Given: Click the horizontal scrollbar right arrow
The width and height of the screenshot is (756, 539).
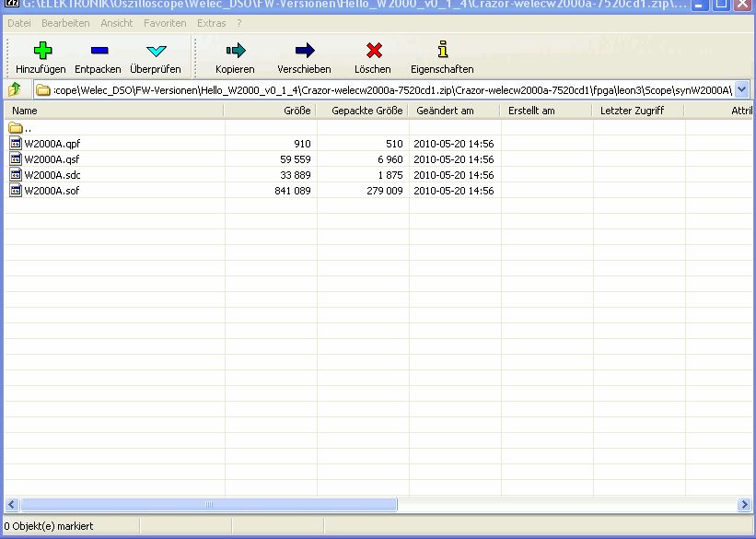Looking at the screenshot, I should 744,505.
